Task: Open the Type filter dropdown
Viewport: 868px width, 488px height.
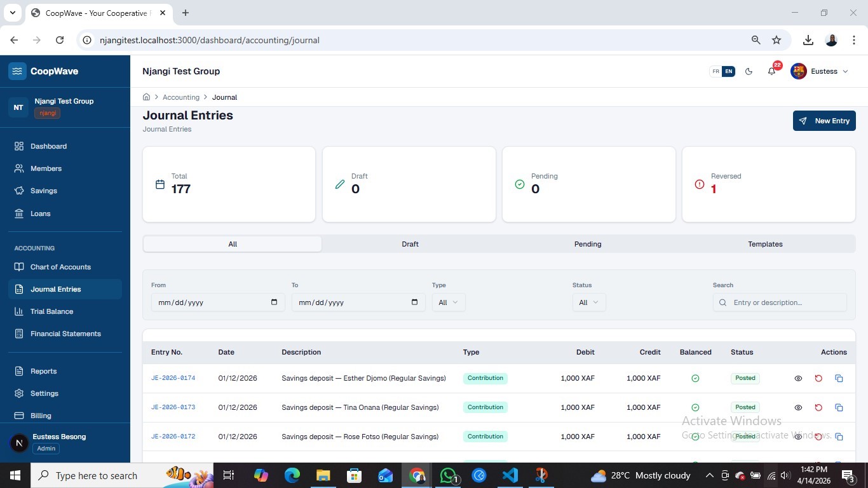Action: click(x=449, y=302)
